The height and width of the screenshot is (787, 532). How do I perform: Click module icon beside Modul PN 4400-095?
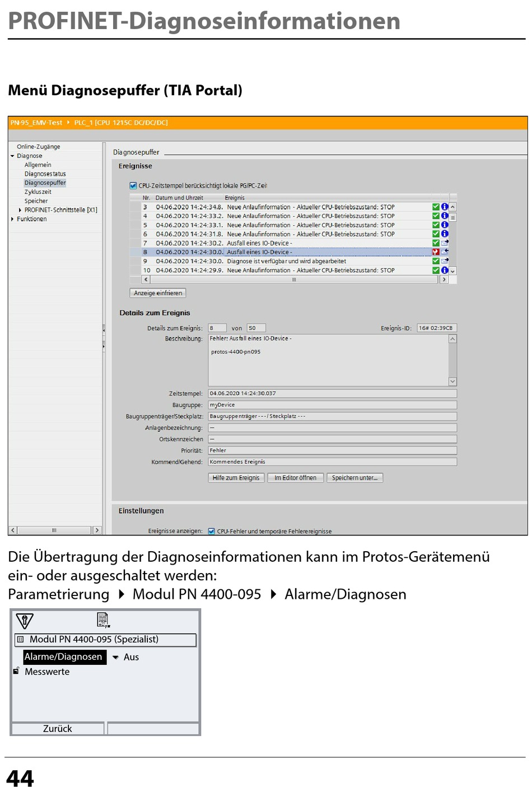pos(21,639)
